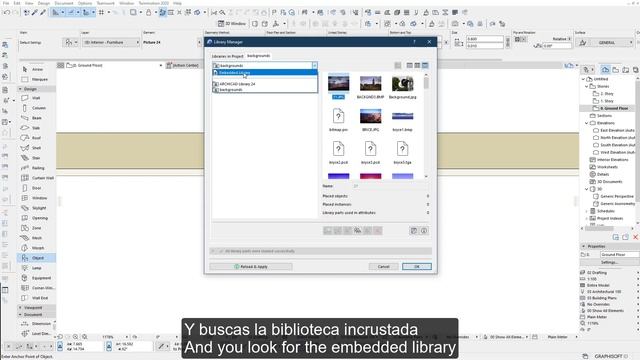This screenshot has width=640, height=360.
Task: Collapse the Document toolbox section
Action: pyautogui.click(x=20, y=315)
